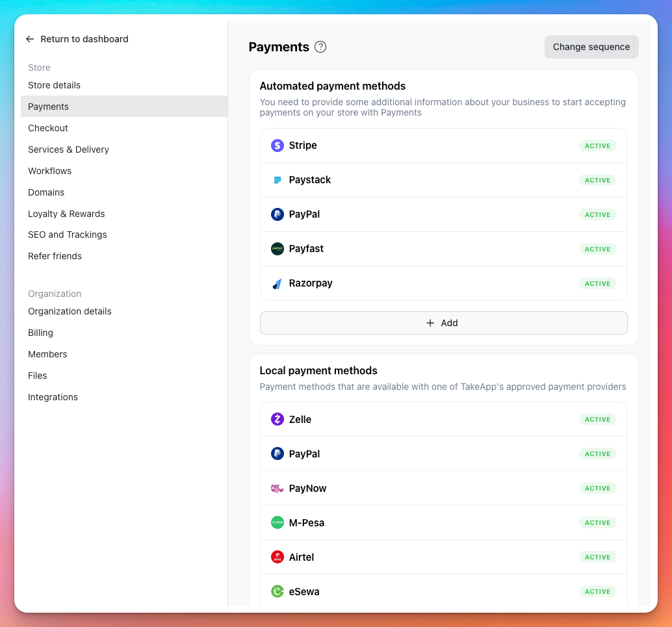Open the Paystack payment method name
This screenshot has height=627, width=672.
pos(309,180)
